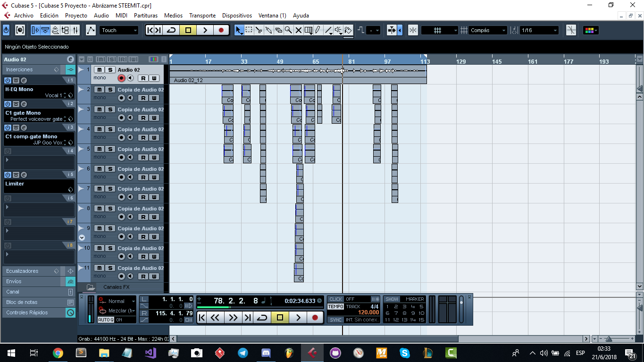Open the Proyecto menu
644x362 pixels.
pyautogui.click(x=76, y=16)
